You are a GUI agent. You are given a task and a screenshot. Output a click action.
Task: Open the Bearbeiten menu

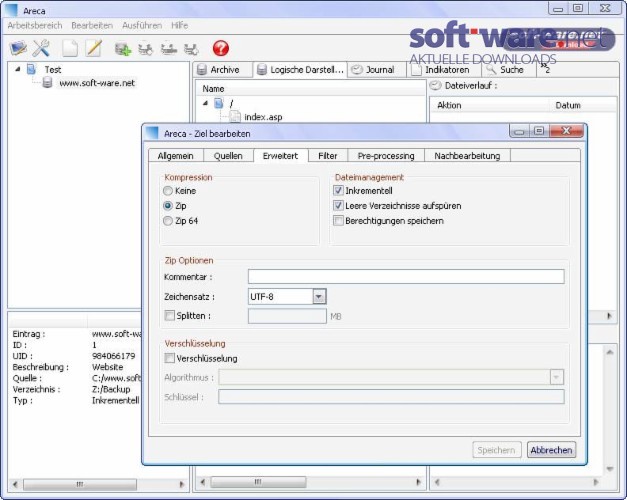coord(92,25)
